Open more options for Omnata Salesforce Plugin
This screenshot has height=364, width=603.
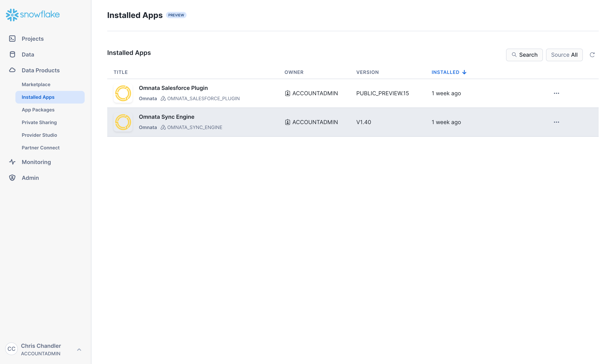click(x=556, y=93)
